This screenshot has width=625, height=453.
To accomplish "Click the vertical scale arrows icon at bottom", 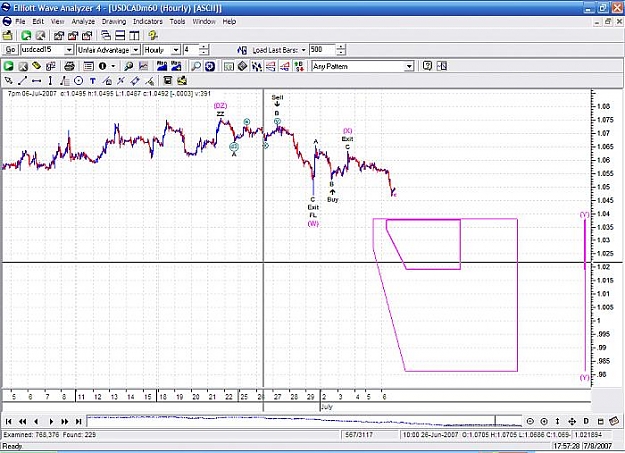I will point(558,421).
